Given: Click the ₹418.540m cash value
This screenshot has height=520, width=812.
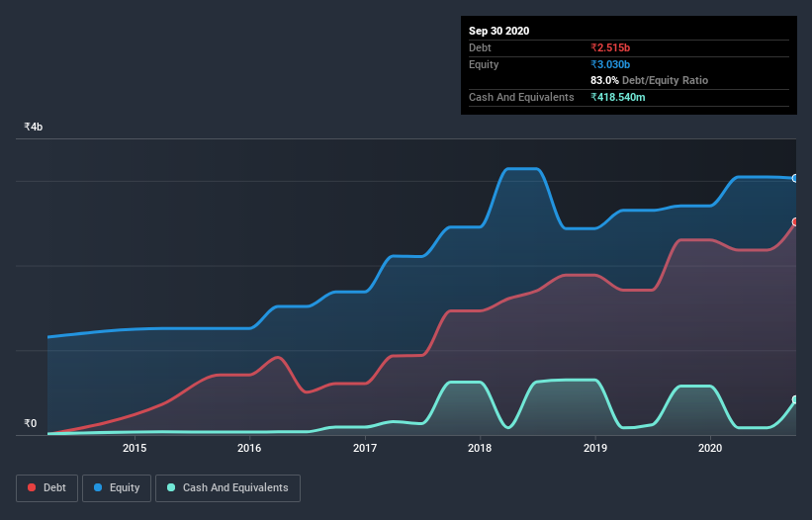Looking at the screenshot, I should [618, 97].
